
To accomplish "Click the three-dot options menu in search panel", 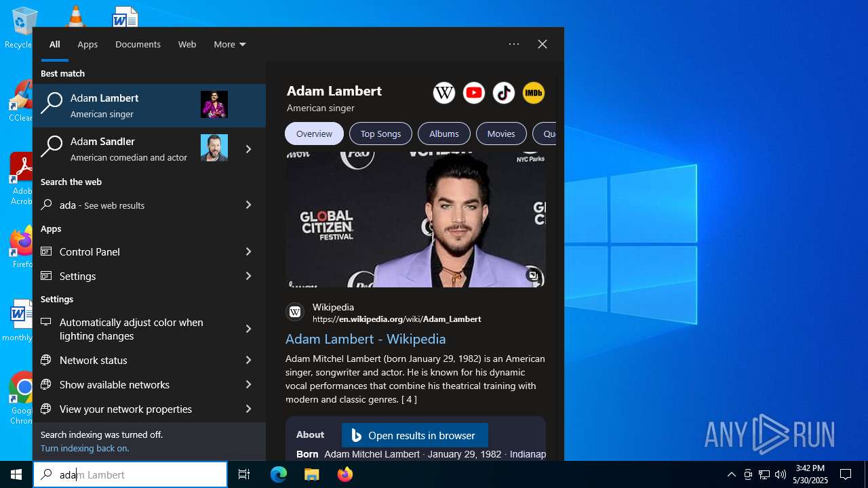I will coord(514,44).
